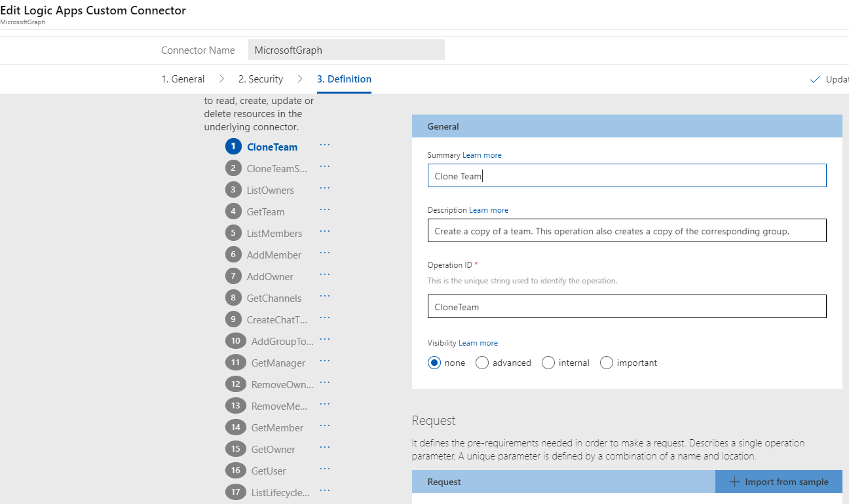
Task: Open the AddMember action ellipsis menu
Action: point(325,253)
